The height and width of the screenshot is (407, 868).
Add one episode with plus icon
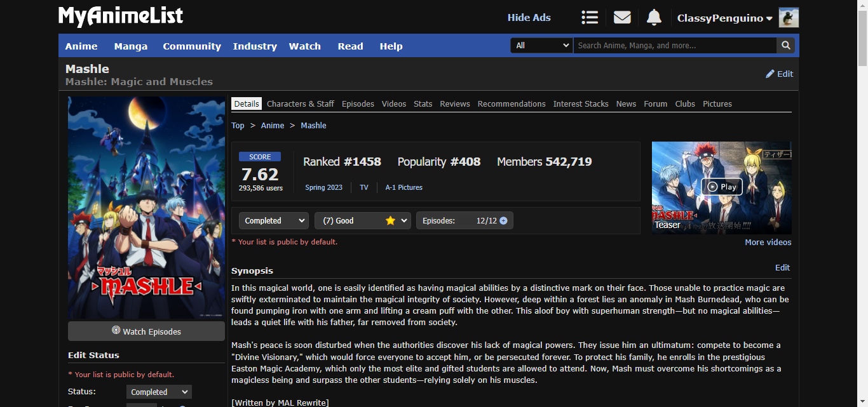click(x=504, y=220)
